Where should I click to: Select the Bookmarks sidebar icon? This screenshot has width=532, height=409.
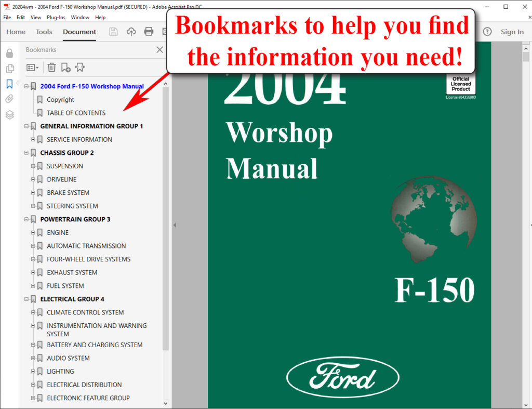(9, 84)
